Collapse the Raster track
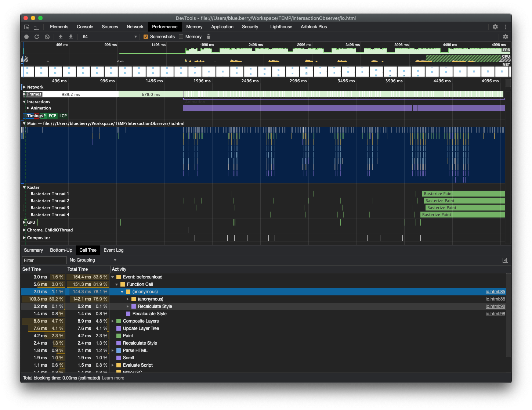532x410 pixels. coord(25,187)
